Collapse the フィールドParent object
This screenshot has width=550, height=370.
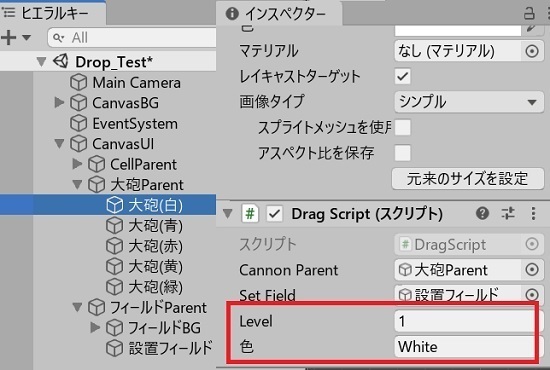[x=77, y=307]
